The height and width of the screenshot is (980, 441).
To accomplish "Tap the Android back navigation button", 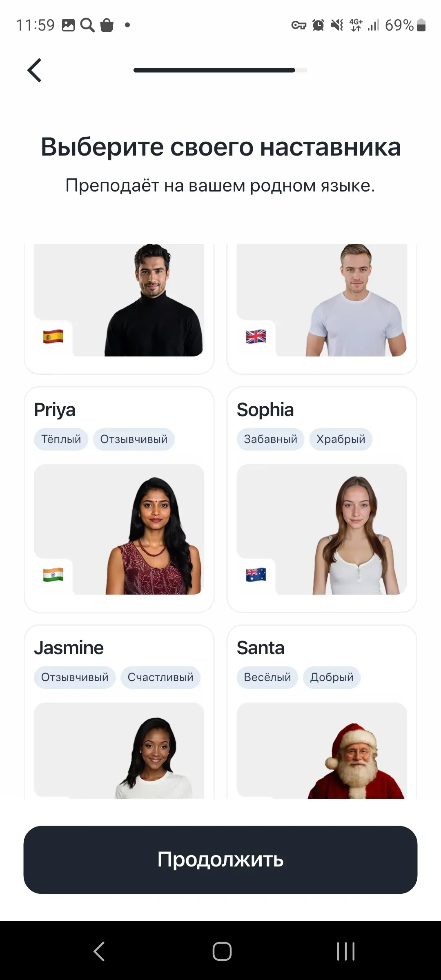I will (99, 951).
